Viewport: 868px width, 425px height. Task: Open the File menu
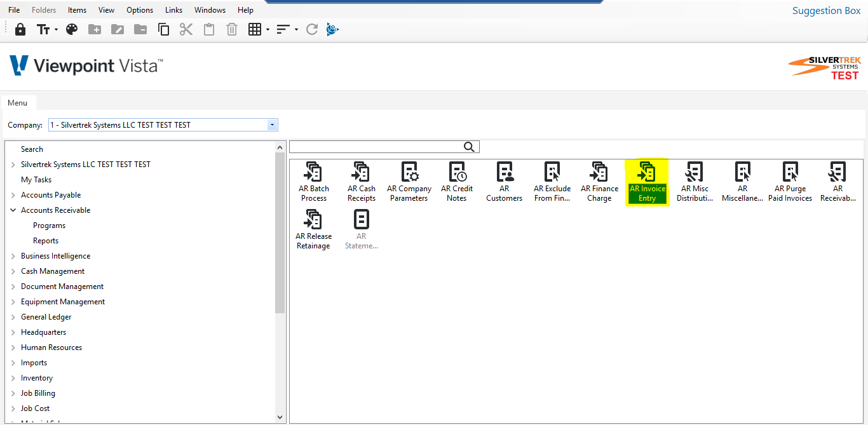[14, 10]
